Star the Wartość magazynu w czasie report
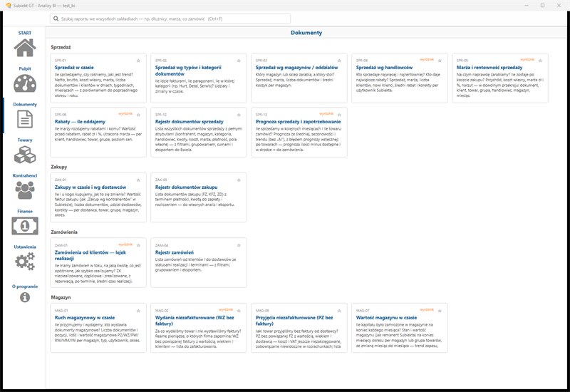The width and height of the screenshot is (570, 392). pyautogui.click(x=440, y=311)
